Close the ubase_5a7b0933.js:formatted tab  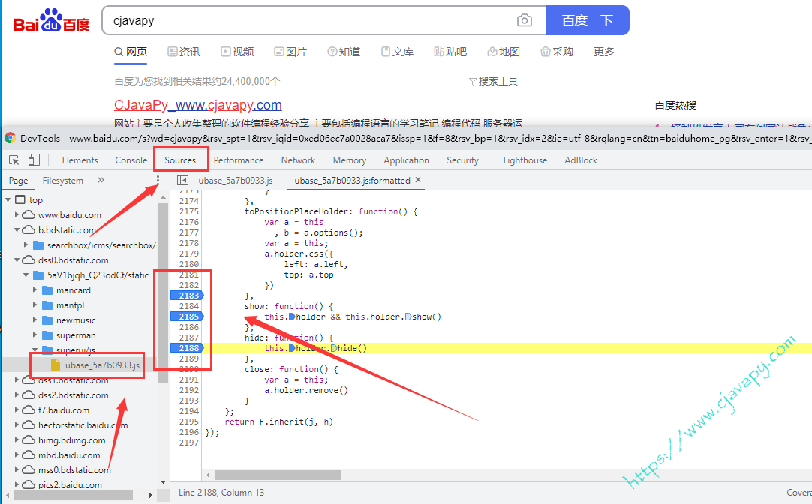418,179
